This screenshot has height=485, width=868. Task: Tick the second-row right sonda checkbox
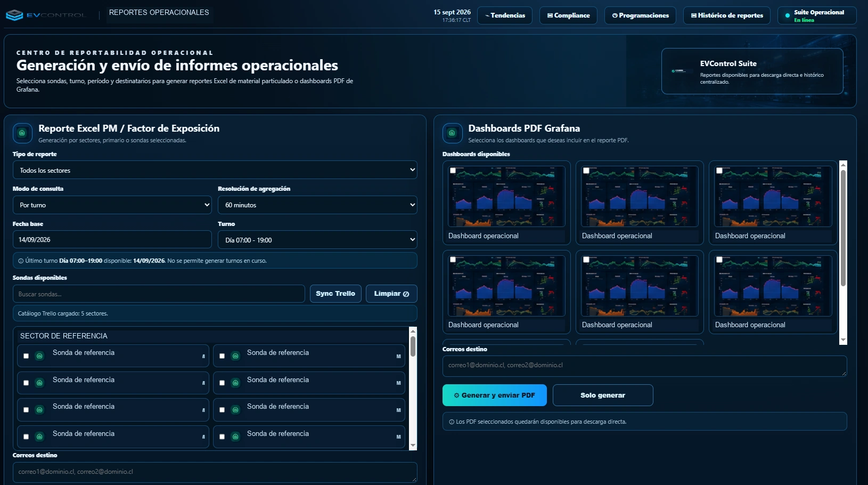(222, 383)
